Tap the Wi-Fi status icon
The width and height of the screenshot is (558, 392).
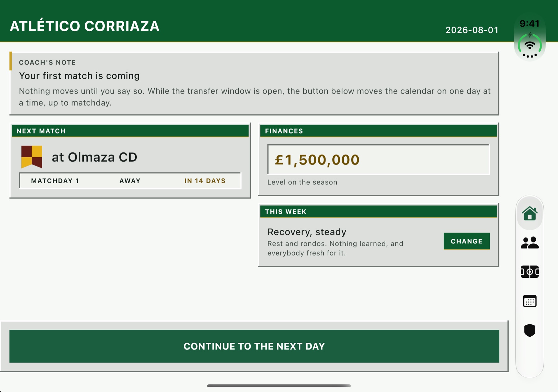[x=530, y=46]
